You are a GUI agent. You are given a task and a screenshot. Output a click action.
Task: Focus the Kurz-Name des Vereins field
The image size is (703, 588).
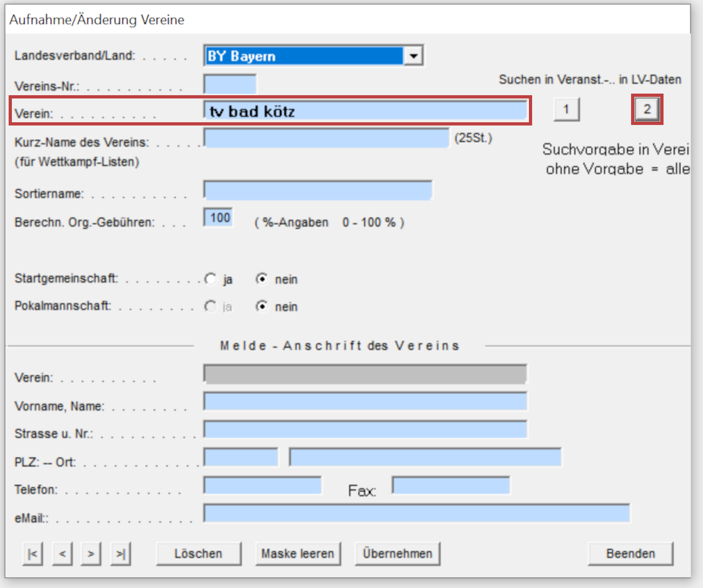point(327,138)
